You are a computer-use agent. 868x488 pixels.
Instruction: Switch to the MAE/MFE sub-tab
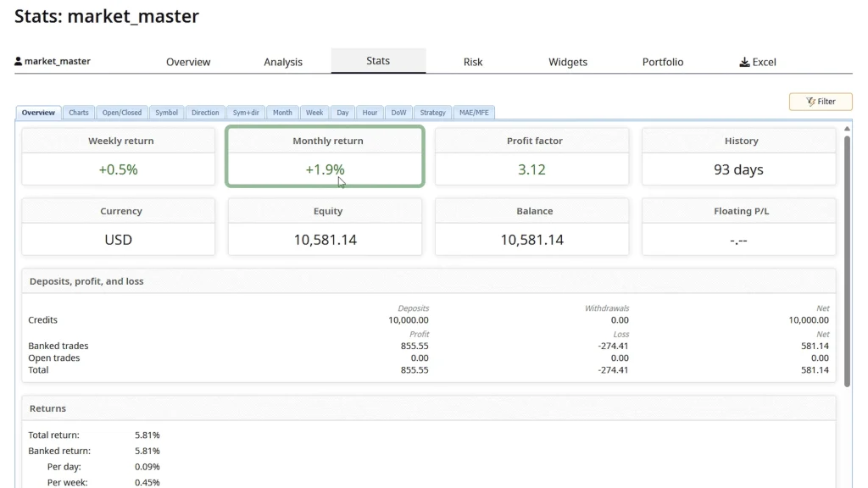(x=474, y=113)
